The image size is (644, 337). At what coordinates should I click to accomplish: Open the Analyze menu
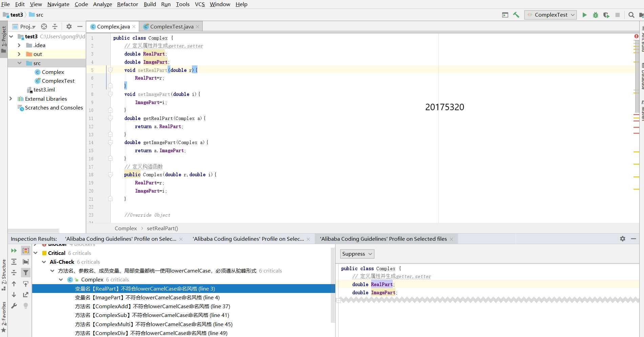tap(103, 4)
